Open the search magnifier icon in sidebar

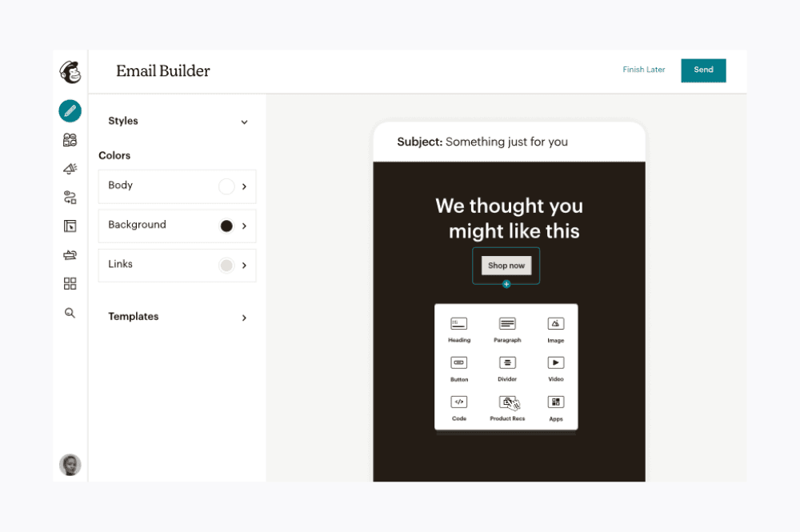pyautogui.click(x=70, y=313)
